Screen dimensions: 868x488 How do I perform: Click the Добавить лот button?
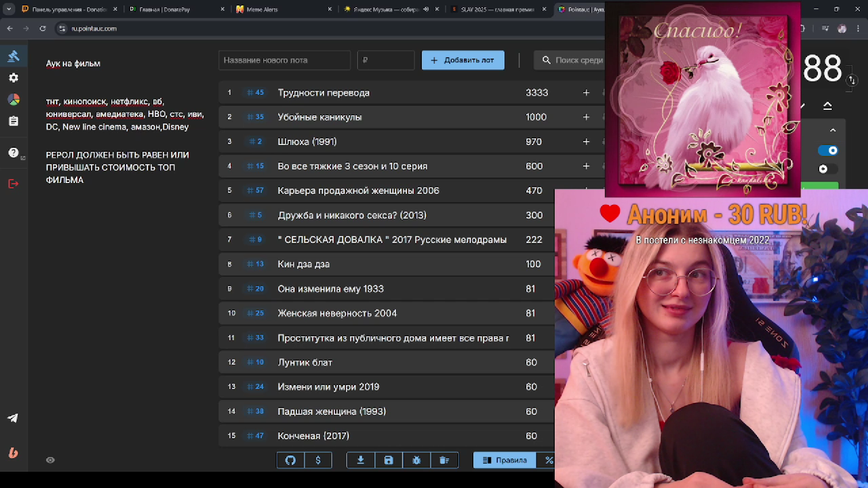tap(463, 60)
